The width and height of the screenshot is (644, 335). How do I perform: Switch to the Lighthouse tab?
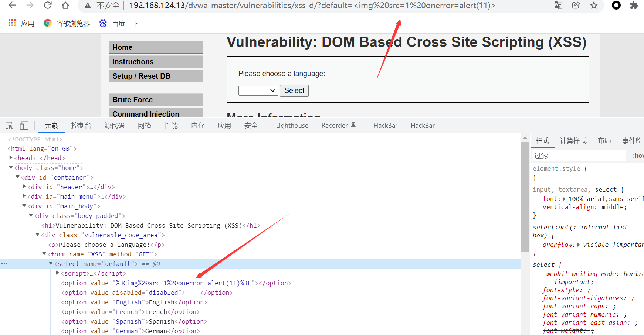click(x=292, y=126)
